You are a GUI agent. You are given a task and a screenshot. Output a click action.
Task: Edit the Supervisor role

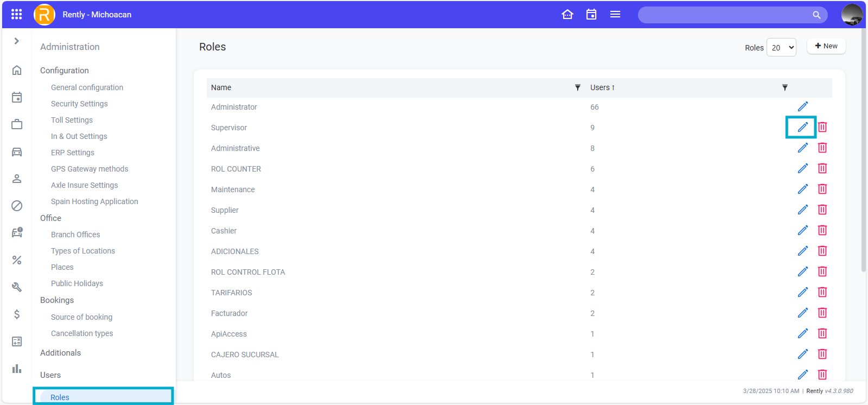803,127
